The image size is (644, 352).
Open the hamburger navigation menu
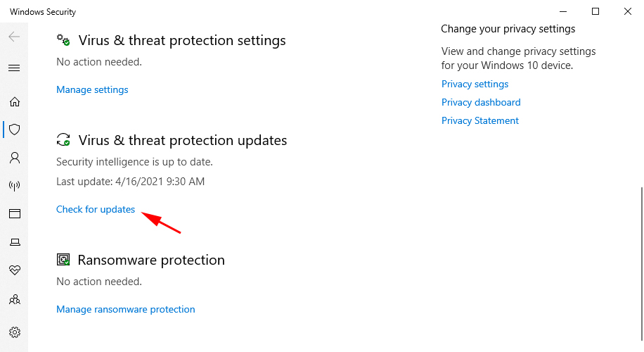click(14, 68)
